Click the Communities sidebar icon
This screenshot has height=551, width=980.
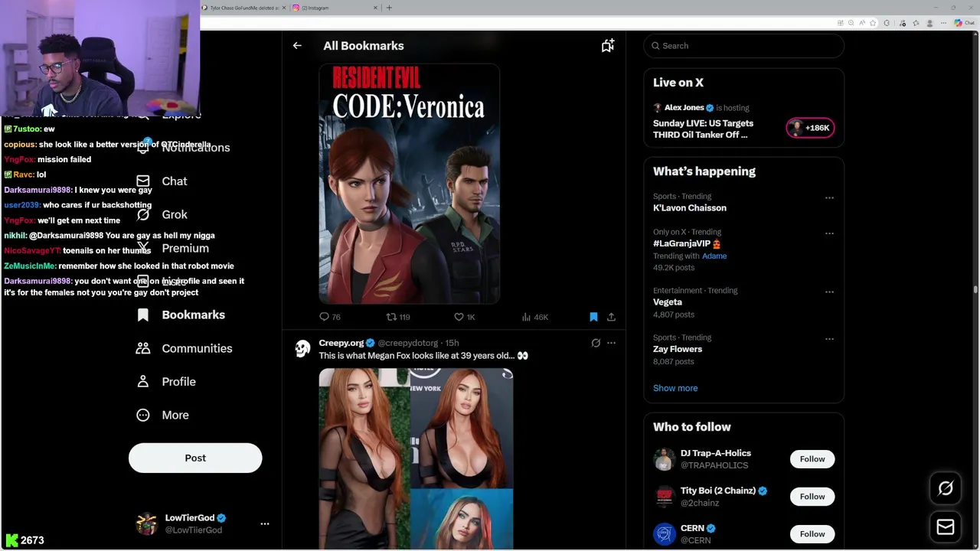[142, 348]
